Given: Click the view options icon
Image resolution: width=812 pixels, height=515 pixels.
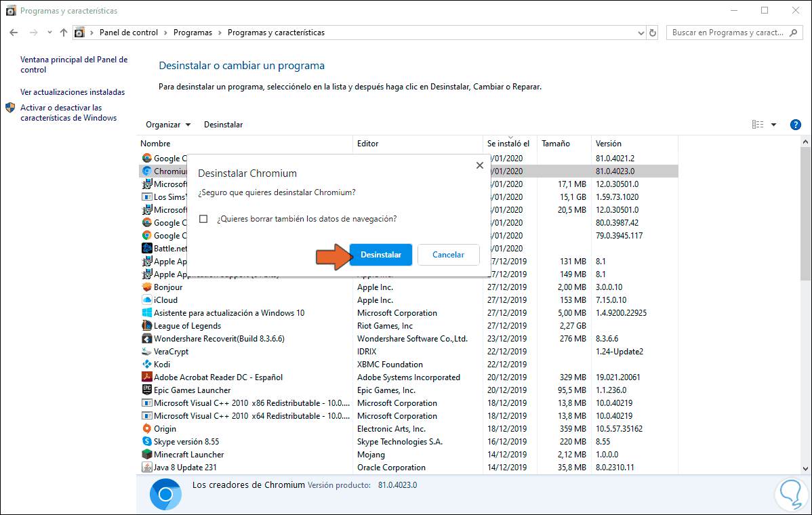Looking at the screenshot, I should pos(758,125).
